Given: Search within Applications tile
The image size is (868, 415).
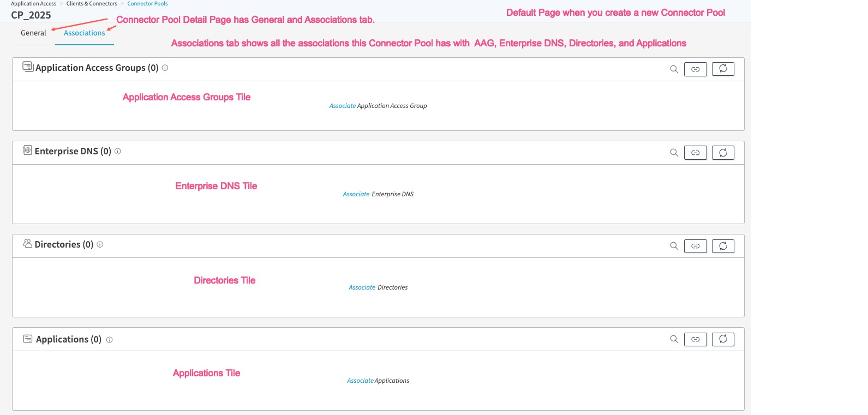Looking at the screenshot, I should (x=674, y=339).
